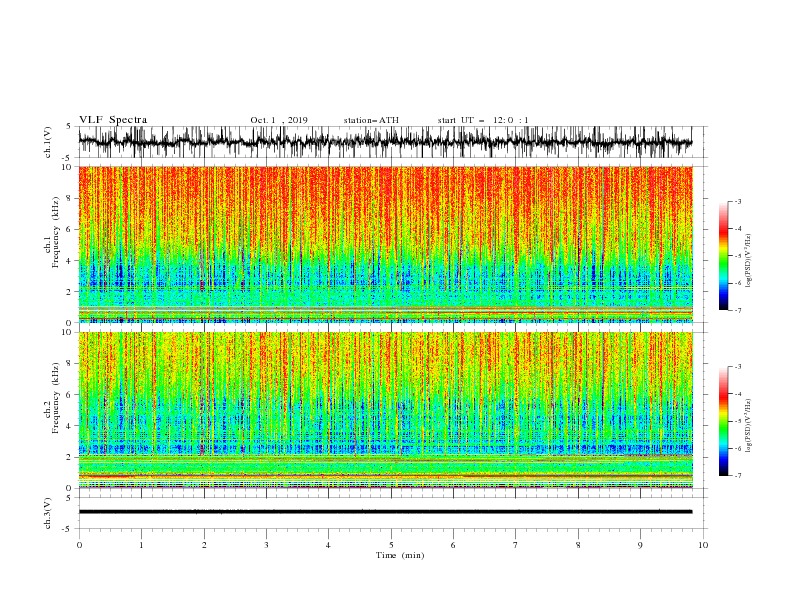Click the lower ch.2 PSD color bar
Screen dimensions: 792x612
click(x=723, y=421)
